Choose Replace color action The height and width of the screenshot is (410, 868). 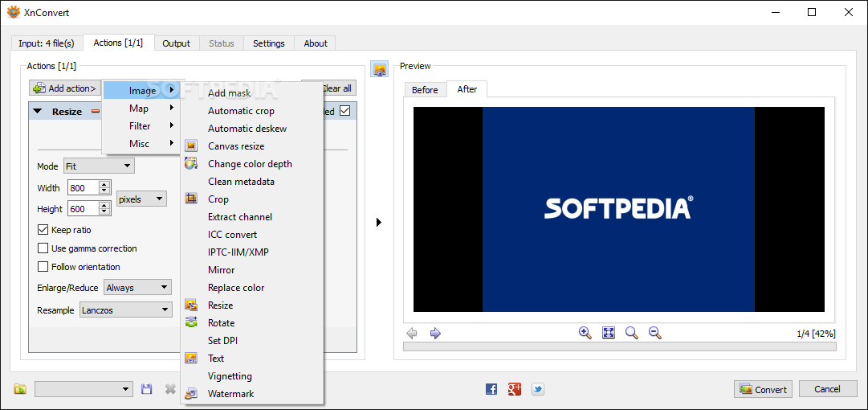[x=252, y=288]
